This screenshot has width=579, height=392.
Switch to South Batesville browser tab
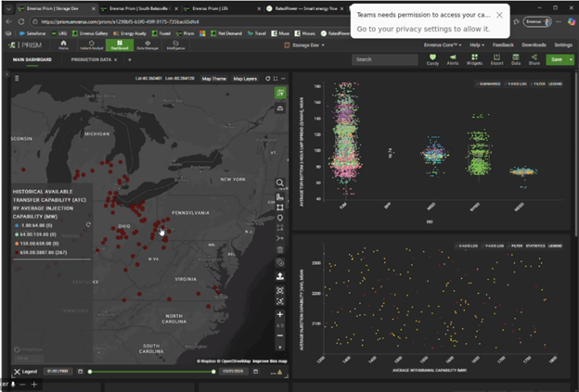tap(139, 8)
